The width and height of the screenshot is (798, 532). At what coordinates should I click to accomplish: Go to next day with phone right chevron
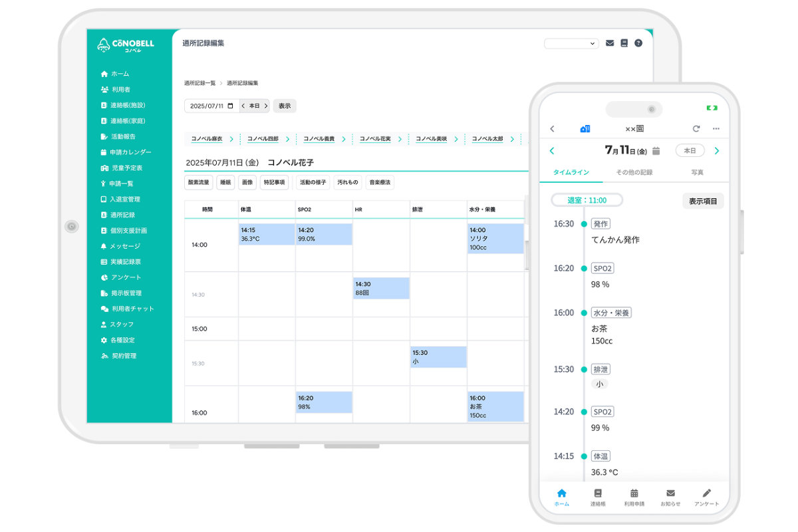pos(716,151)
